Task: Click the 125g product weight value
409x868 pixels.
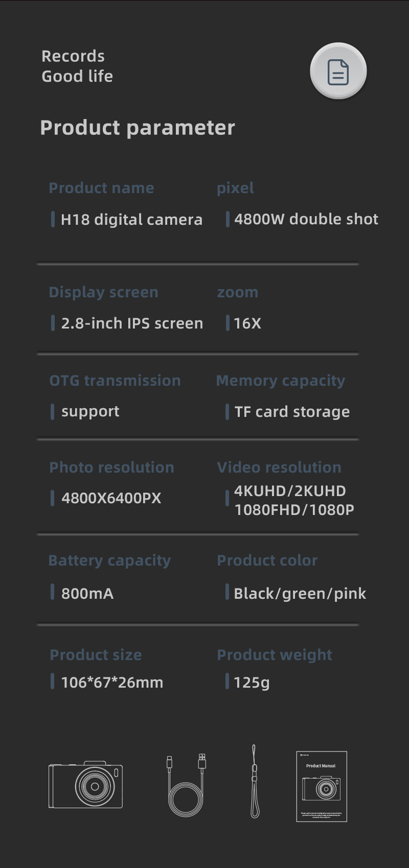Action: [x=252, y=683]
